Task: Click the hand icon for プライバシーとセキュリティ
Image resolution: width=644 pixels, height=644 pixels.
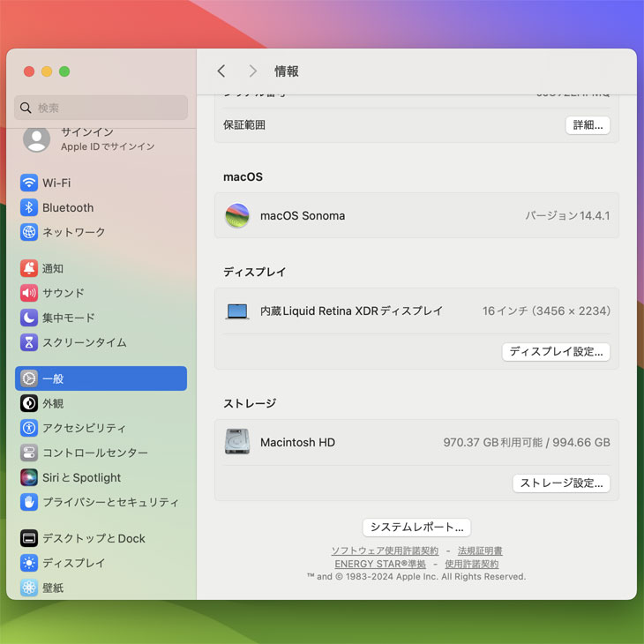Action: point(29,502)
